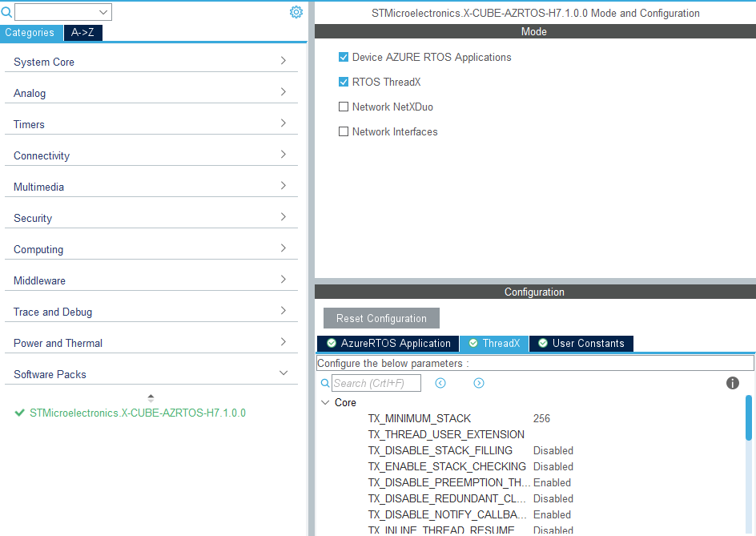Click the parameter list vertical scrollbar

748,417
